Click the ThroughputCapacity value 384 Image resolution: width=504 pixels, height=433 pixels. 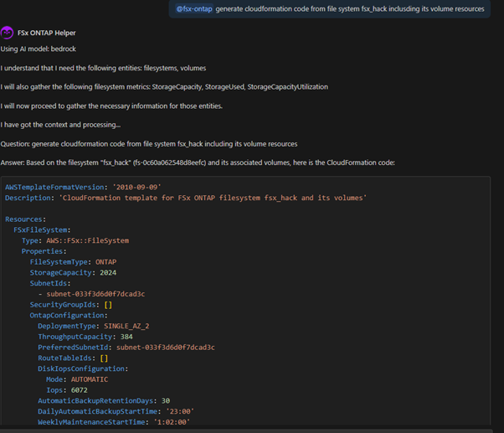point(126,337)
